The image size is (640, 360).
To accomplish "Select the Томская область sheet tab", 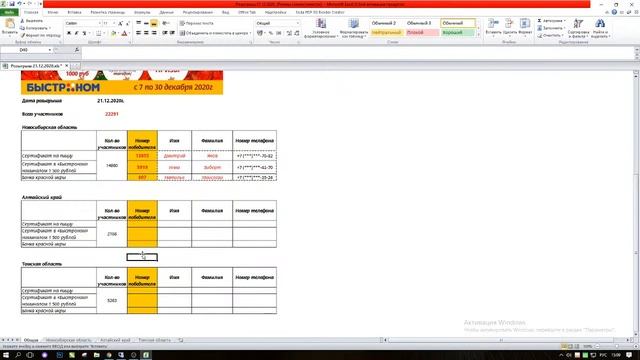I will coord(154,340).
